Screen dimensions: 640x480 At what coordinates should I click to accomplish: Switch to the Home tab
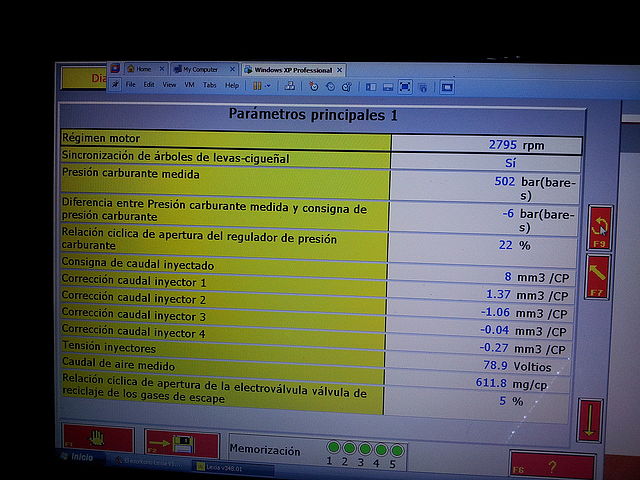coord(143,69)
